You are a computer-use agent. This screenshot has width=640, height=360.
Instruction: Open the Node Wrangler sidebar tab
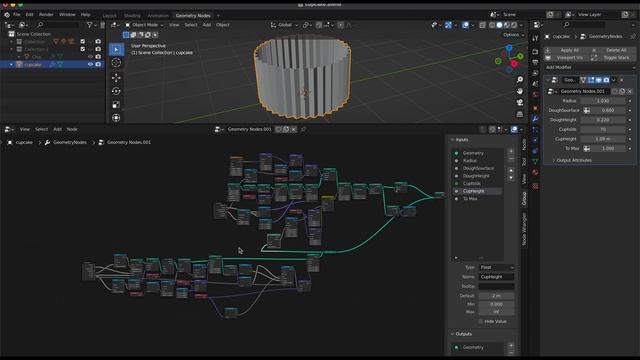coord(524,229)
